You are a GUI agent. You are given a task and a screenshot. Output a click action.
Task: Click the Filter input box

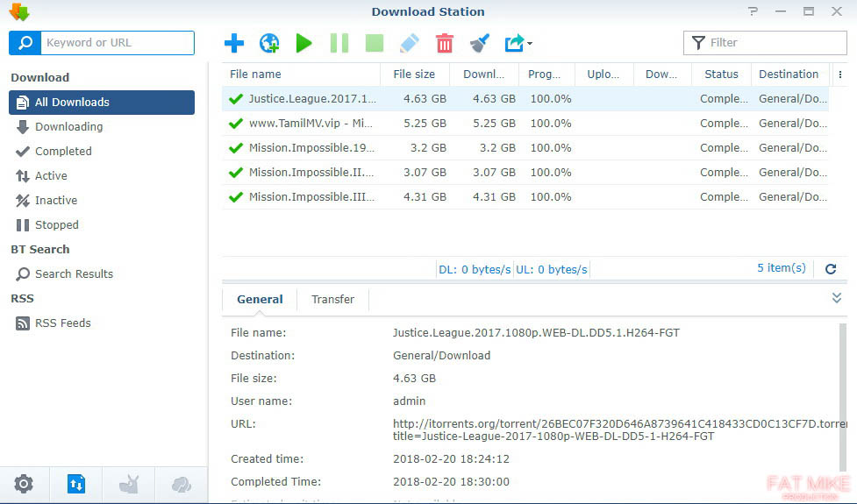point(765,43)
